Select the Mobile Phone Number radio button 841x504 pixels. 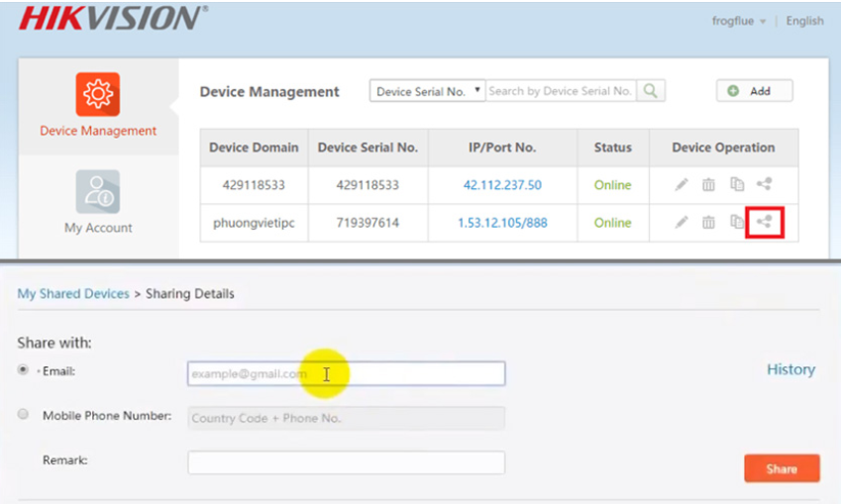point(23,416)
